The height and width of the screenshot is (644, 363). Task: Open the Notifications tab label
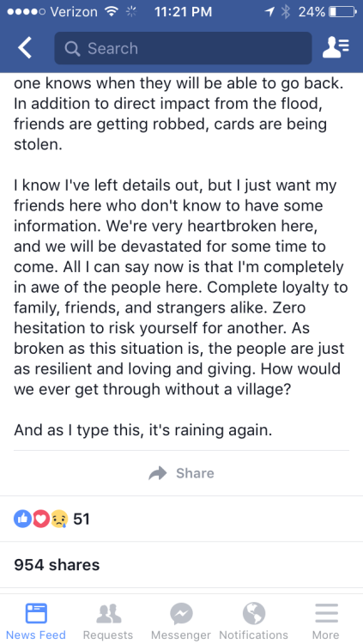(x=254, y=635)
